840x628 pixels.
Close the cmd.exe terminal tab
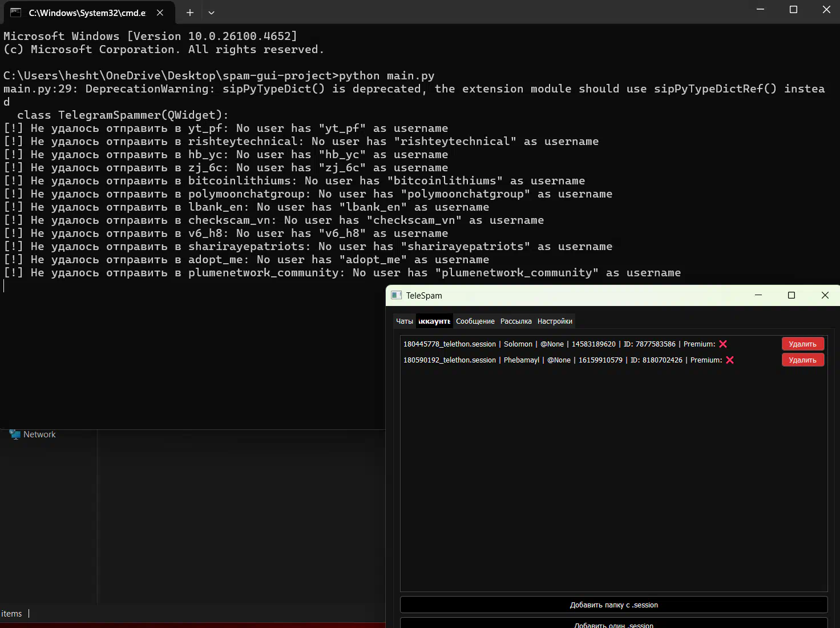pyautogui.click(x=160, y=13)
